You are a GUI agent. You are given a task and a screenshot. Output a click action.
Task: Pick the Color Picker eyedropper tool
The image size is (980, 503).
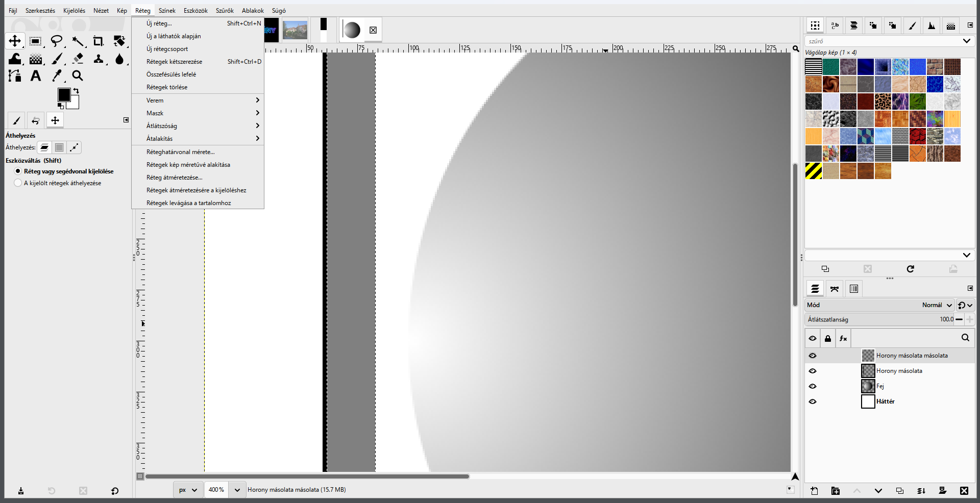[57, 76]
